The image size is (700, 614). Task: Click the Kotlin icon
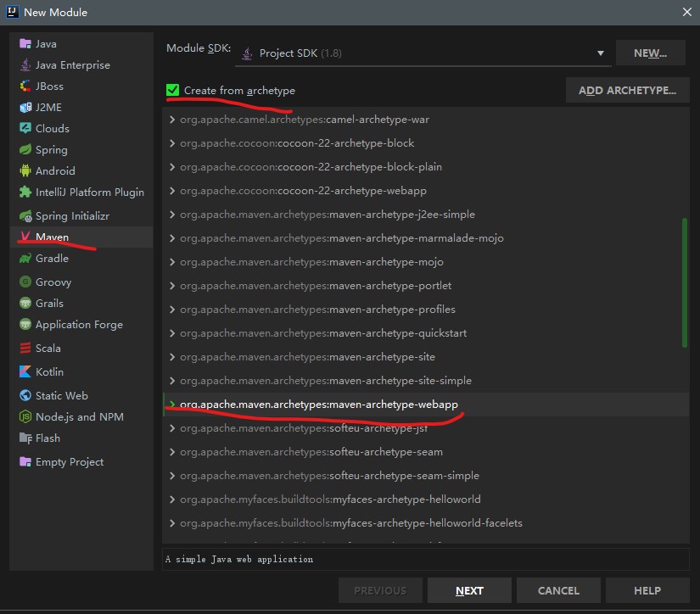25,371
